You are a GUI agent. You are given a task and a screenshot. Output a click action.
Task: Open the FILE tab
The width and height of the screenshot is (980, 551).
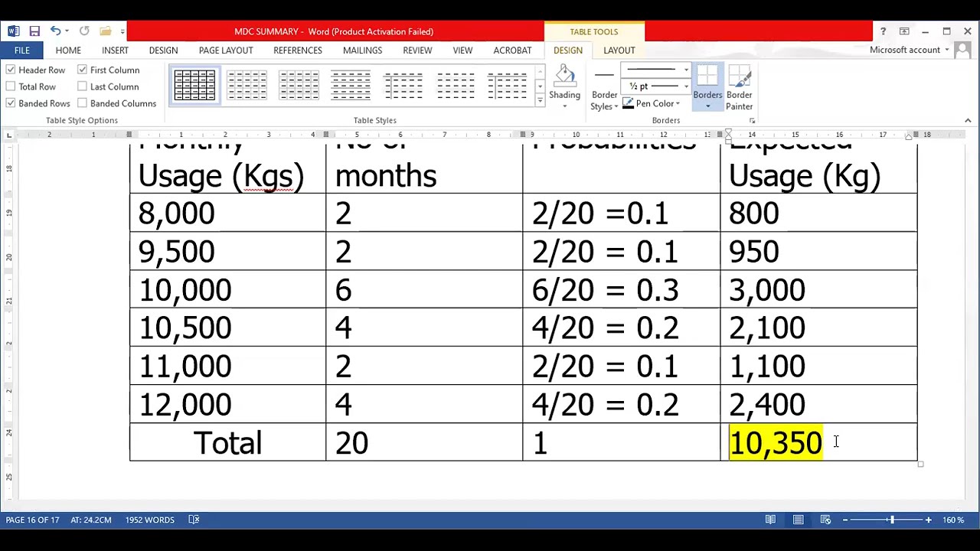pos(21,51)
